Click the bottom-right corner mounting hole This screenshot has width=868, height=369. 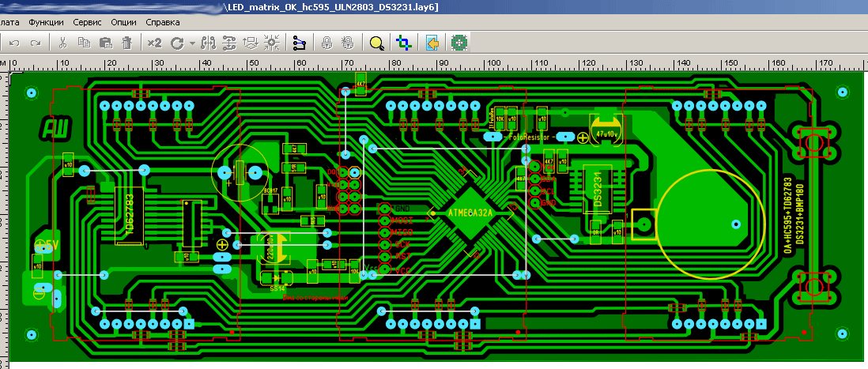click(841, 333)
